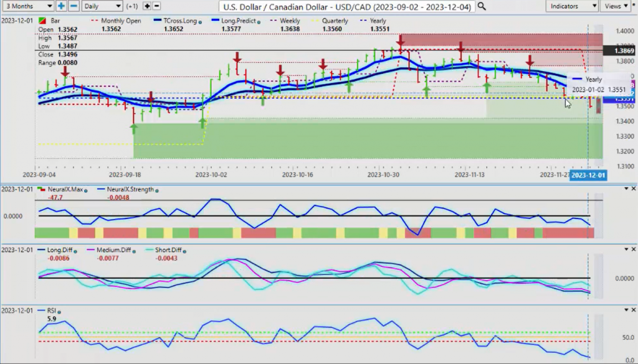638x364 pixels.
Task: Click the dot icon beside TCross.Long
Action: click(x=200, y=22)
